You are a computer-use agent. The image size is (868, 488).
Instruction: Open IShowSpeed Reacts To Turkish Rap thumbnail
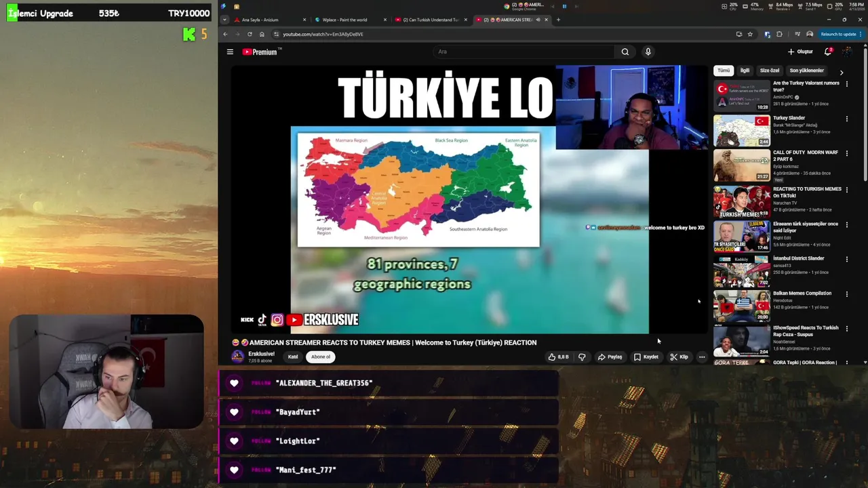pyautogui.click(x=741, y=341)
